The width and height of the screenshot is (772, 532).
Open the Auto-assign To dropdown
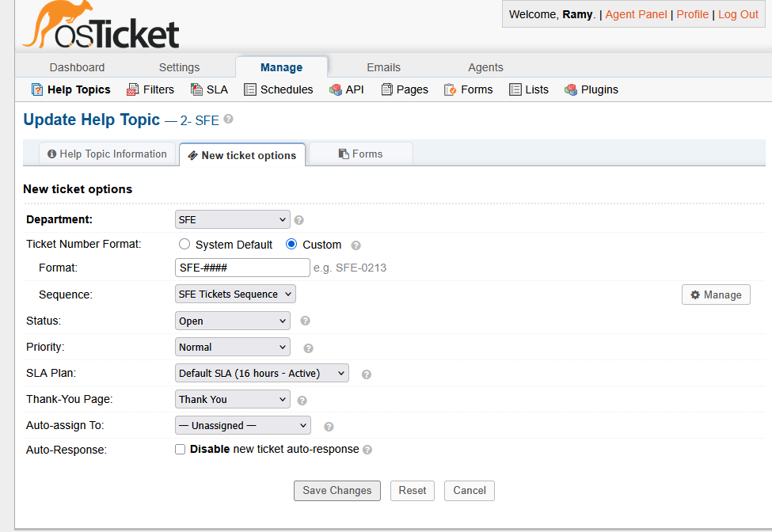tap(242, 425)
